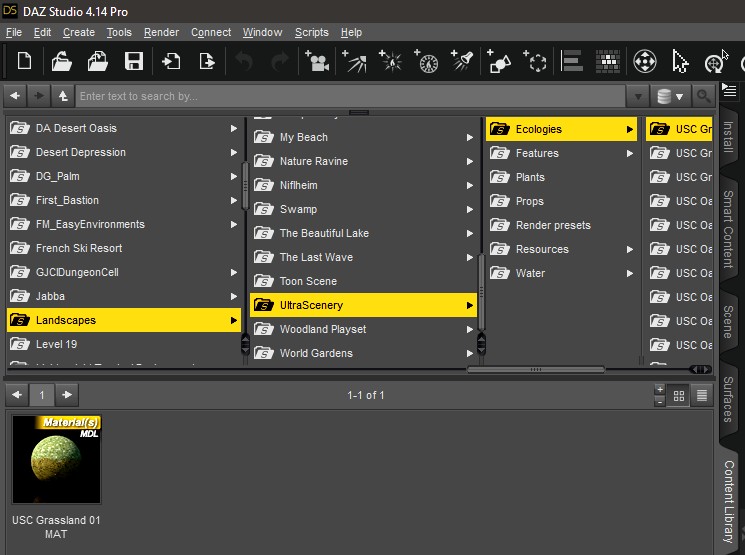Click the Import toolbar icon
Image resolution: width=745 pixels, height=555 pixels.
pos(171,61)
